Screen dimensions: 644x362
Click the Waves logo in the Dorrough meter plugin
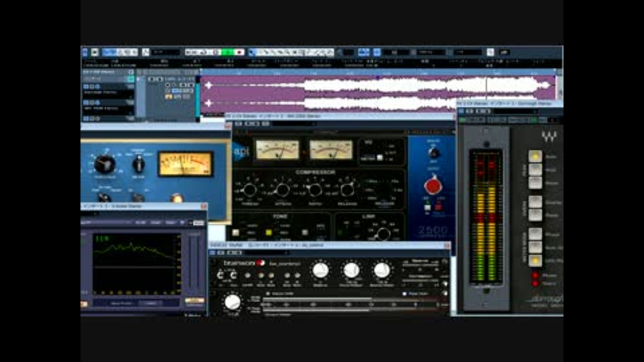coord(549,137)
